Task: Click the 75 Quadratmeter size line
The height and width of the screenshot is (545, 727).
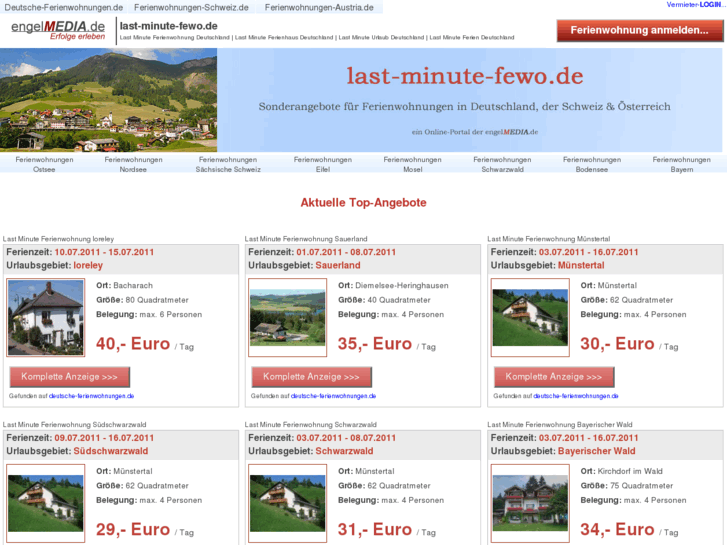Action: click(626, 486)
